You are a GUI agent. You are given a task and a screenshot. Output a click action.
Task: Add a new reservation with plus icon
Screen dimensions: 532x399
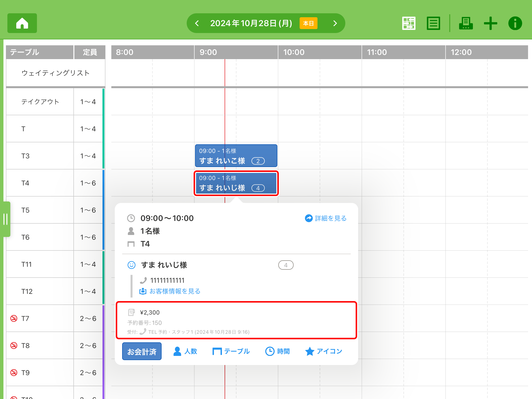(490, 23)
